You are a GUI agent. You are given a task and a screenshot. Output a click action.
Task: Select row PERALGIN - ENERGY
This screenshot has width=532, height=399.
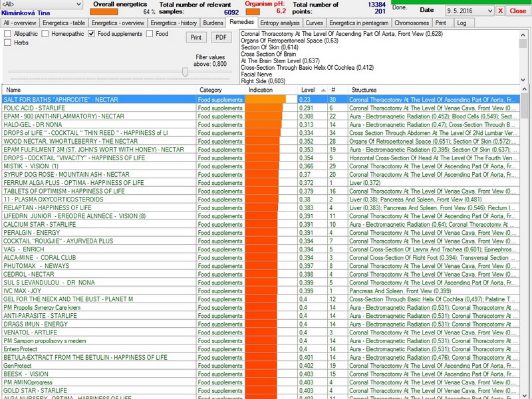[x=261, y=232]
